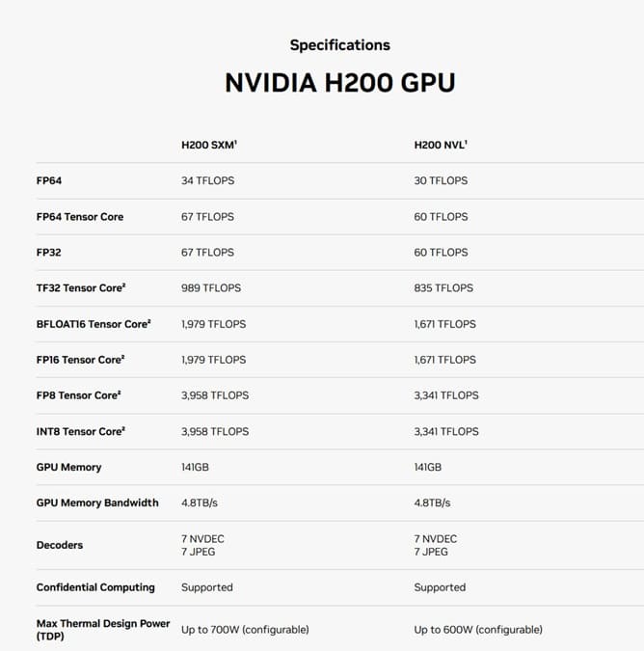Click the 34 TFLOPS value for FP64

pos(207,180)
